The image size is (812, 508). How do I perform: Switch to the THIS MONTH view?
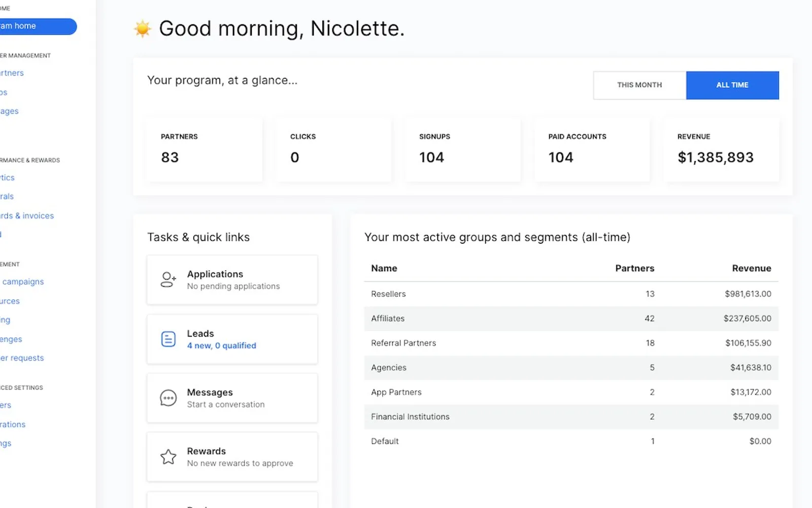coord(639,85)
